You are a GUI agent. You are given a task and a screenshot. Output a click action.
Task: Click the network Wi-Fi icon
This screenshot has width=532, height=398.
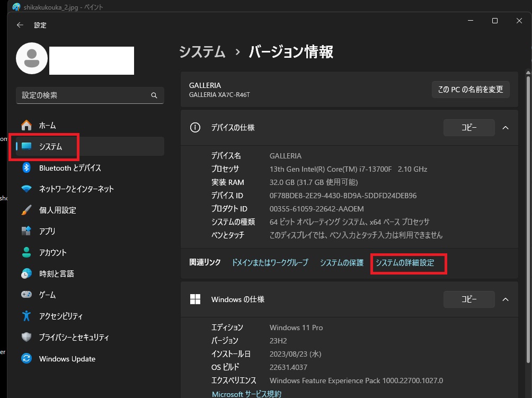tap(26, 189)
